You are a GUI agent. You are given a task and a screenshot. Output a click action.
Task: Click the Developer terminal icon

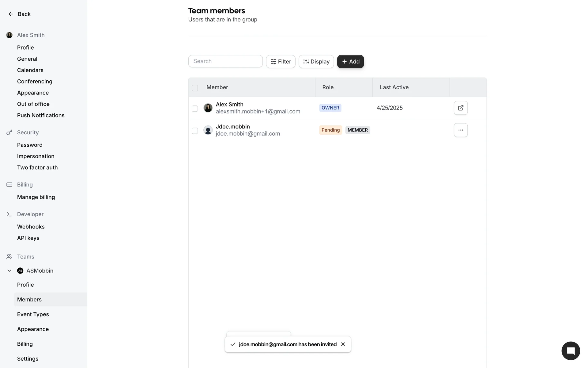[x=9, y=214]
